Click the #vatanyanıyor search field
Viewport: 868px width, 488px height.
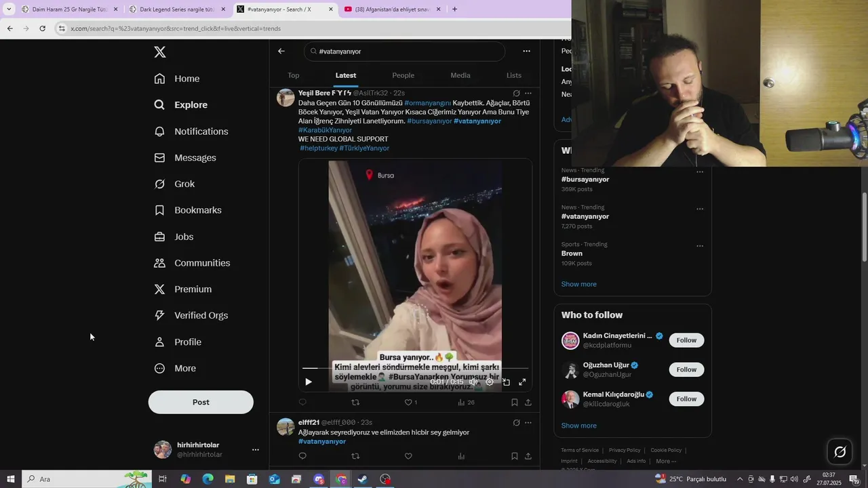[404, 52]
